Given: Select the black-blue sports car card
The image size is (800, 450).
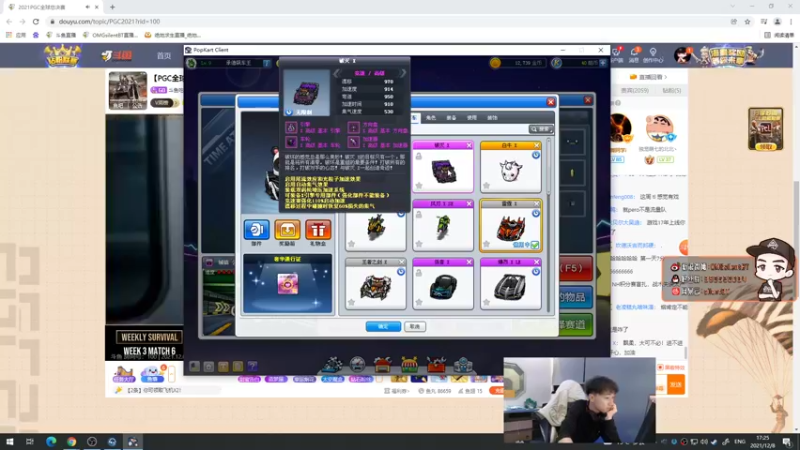Looking at the screenshot, I should (x=443, y=284).
